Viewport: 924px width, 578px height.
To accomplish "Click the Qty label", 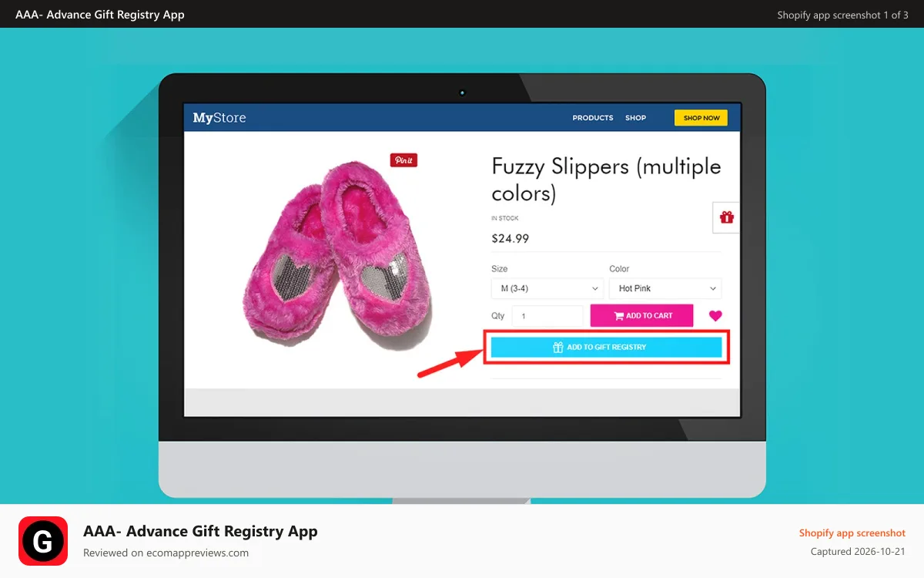I will [498, 316].
